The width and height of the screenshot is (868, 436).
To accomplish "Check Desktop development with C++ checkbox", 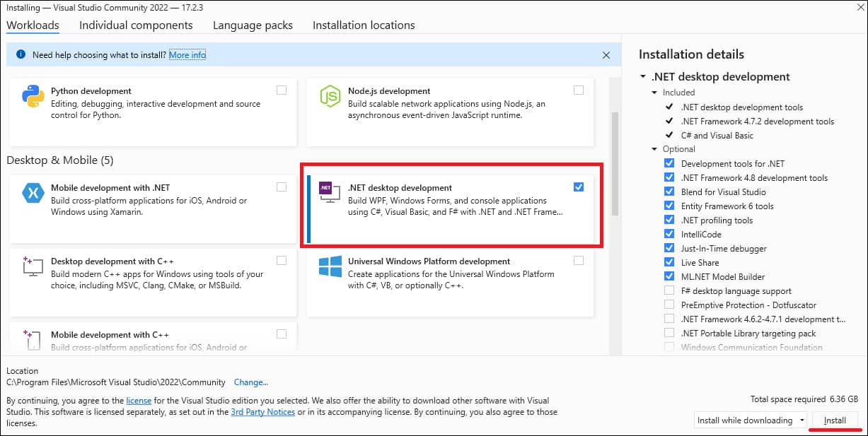I will click(282, 260).
